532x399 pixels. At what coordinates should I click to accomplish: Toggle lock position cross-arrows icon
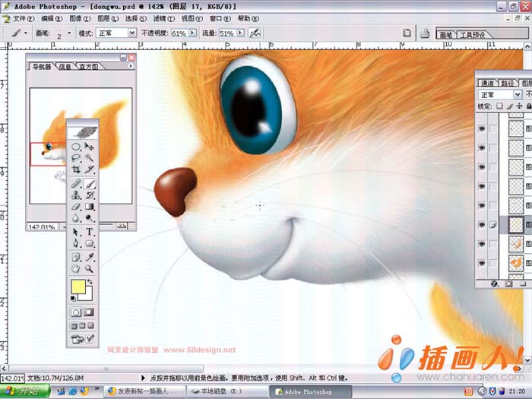pyautogui.click(x=519, y=106)
